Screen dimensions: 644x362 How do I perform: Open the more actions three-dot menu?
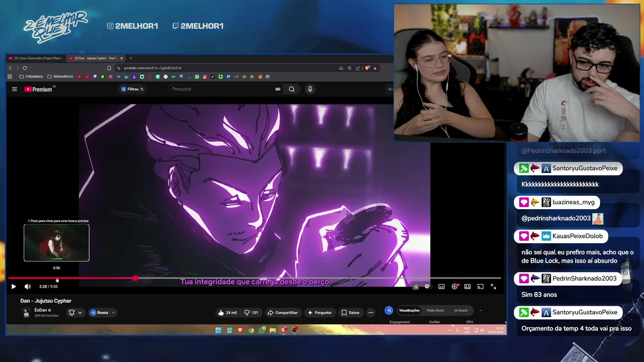(x=371, y=313)
